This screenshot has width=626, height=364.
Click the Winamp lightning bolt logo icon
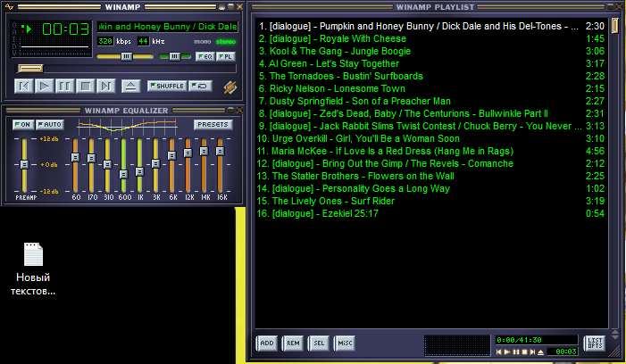[x=230, y=87]
